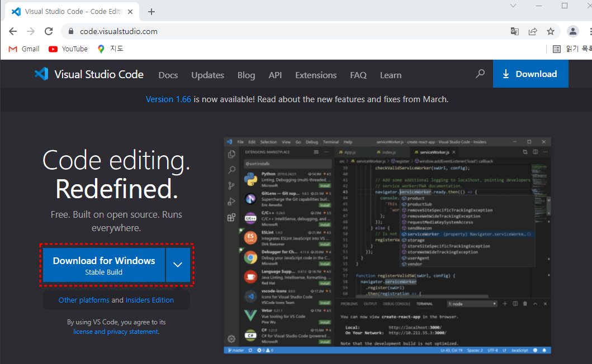Image resolution: width=592 pixels, height=364 pixels.
Task: Click the blue Download button in header
Action: point(531,74)
